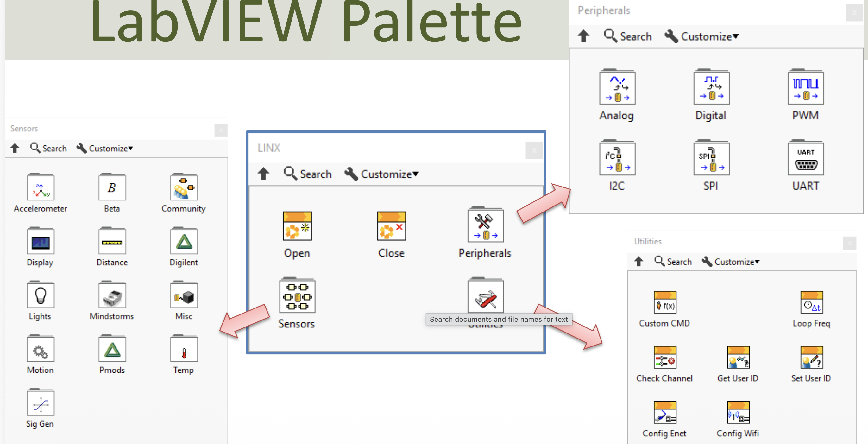The width and height of the screenshot is (868, 444).
Task: Click Search in the Utilities palette
Action: pyautogui.click(x=673, y=262)
